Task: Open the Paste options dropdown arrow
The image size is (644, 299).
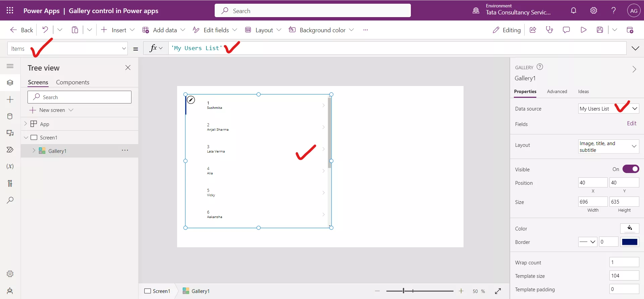Action: click(x=90, y=30)
